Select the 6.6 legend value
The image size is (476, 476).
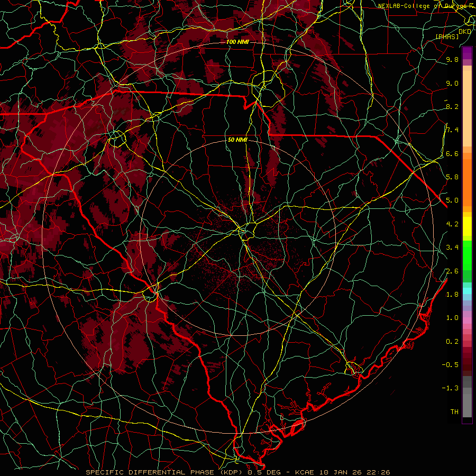(x=452, y=153)
